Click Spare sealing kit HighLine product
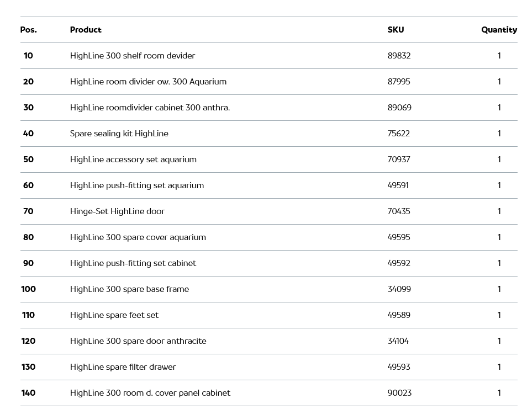This screenshot has height=420, width=522. [x=119, y=134]
